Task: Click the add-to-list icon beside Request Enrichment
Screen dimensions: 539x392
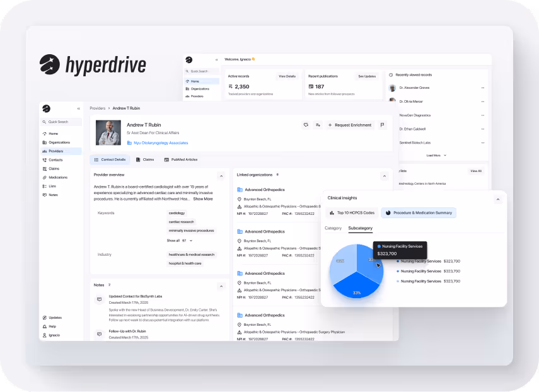Action: click(x=318, y=125)
